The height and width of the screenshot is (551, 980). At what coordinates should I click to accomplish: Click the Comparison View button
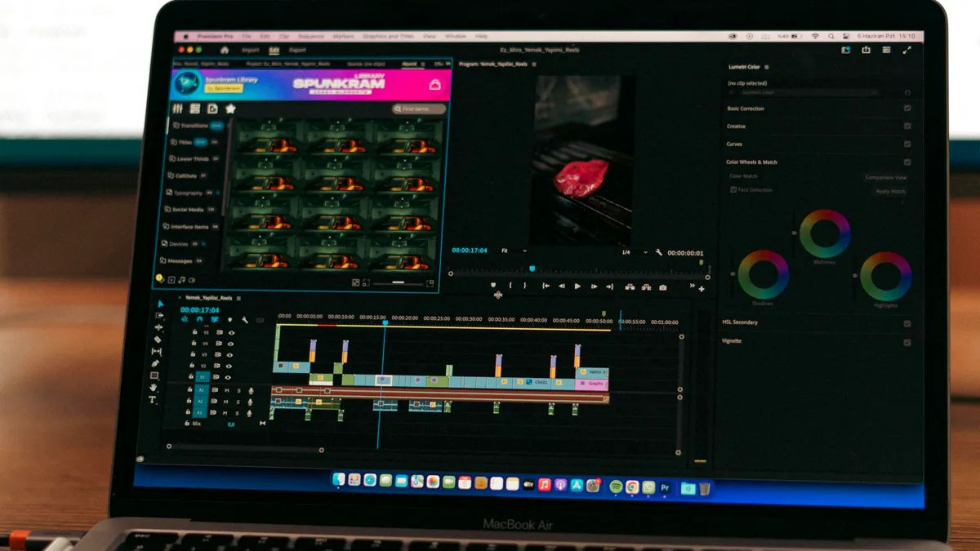click(x=886, y=177)
